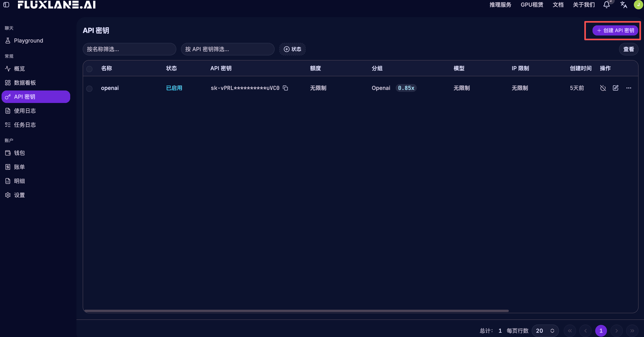
Task: Open the 明细 details page
Action: 36,181
